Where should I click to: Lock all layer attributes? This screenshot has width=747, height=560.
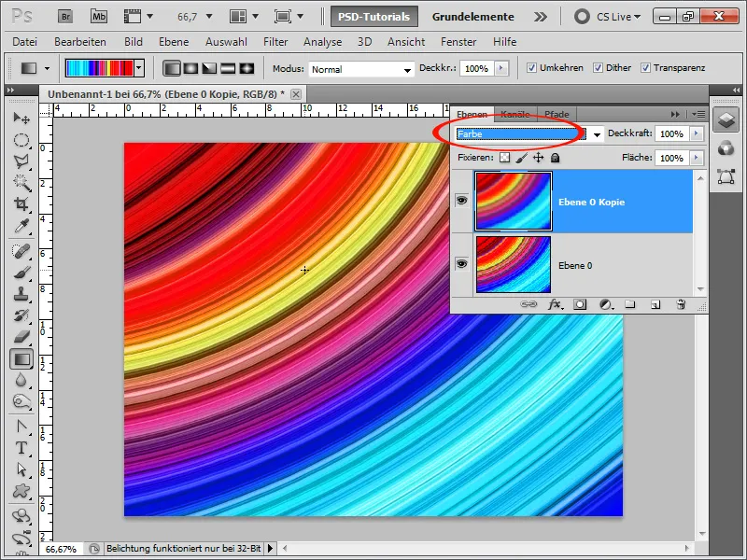[555, 158]
